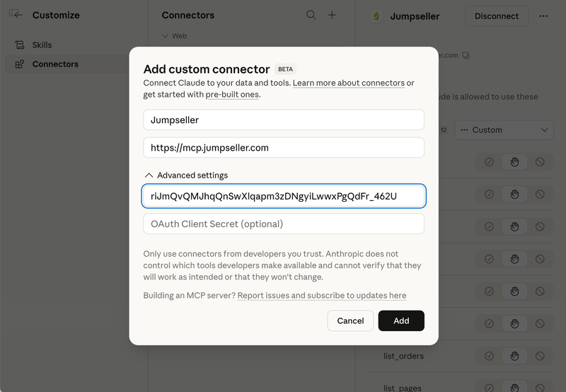Click the OAuth Client Secret field
Viewport: 566px width, 392px height.
click(x=283, y=224)
